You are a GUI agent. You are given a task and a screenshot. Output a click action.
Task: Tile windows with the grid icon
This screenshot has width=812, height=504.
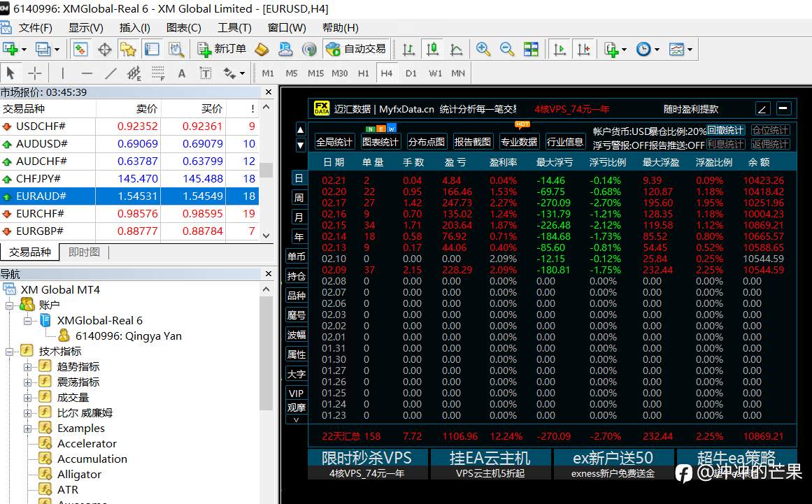[x=531, y=49]
